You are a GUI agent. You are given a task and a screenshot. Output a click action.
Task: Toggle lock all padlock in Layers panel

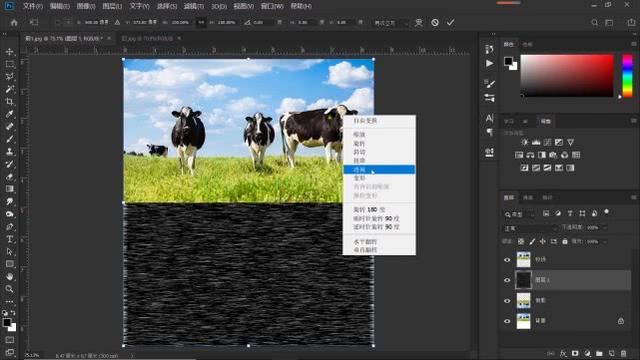(564, 242)
